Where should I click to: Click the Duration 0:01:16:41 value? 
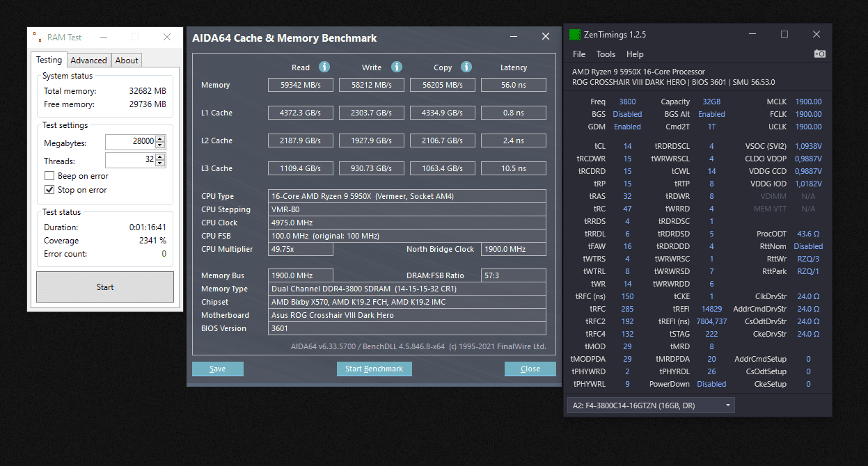point(148,227)
